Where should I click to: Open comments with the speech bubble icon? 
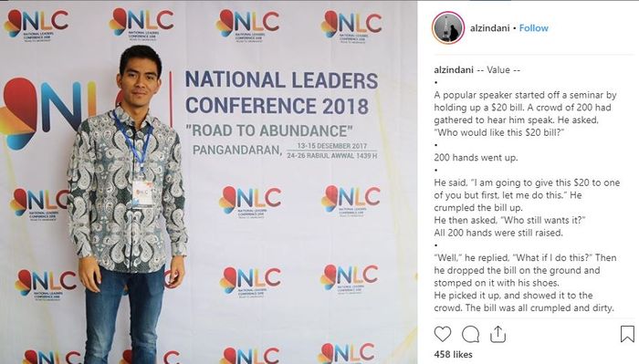pos(470,335)
